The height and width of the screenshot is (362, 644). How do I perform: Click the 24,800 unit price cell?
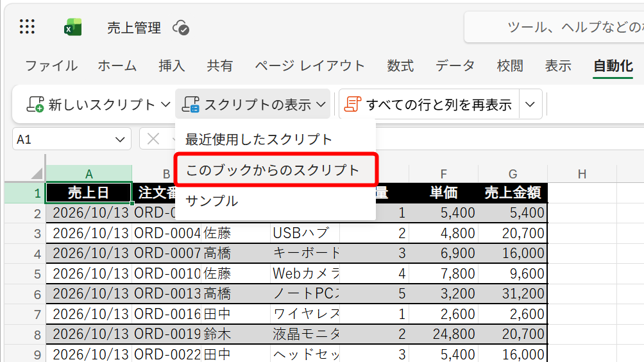(x=443, y=334)
